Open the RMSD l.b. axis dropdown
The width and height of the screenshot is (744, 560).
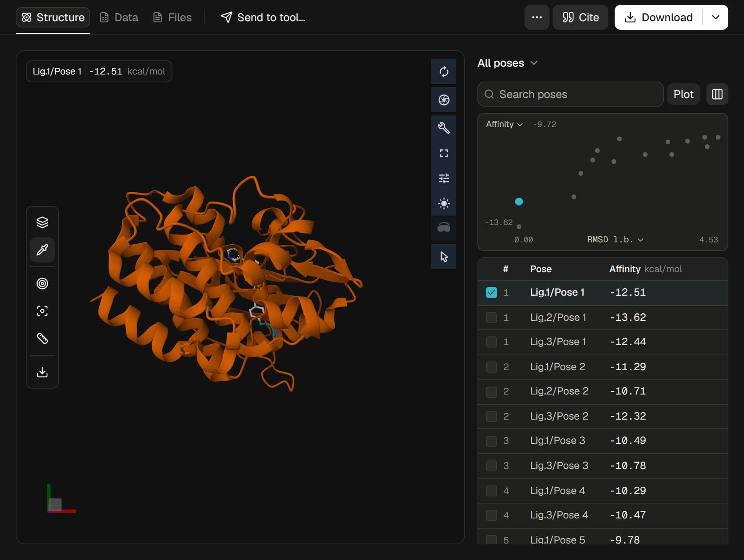(x=615, y=240)
